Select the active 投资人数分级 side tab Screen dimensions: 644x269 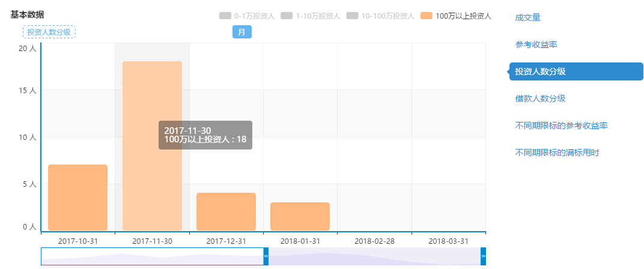coord(540,71)
